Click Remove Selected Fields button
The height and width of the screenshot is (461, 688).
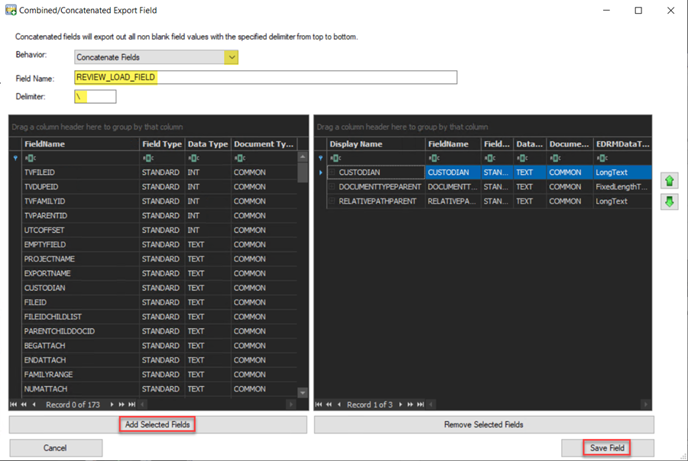tap(484, 425)
